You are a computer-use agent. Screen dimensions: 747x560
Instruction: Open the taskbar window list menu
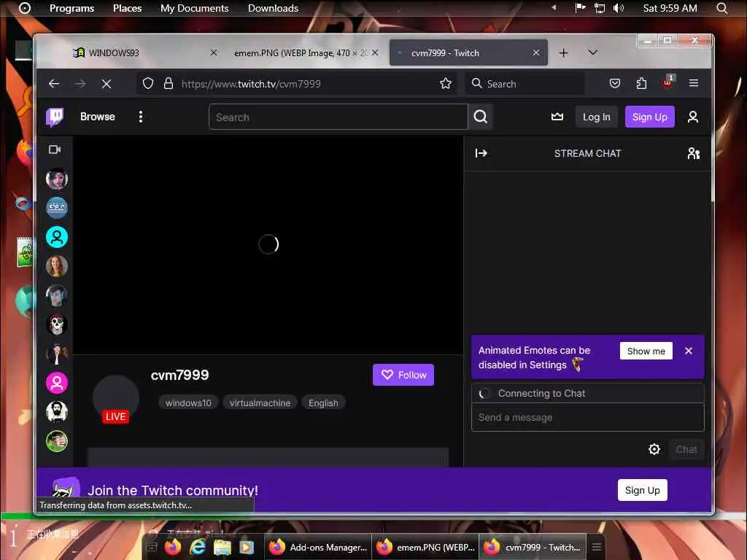[597, 547]
